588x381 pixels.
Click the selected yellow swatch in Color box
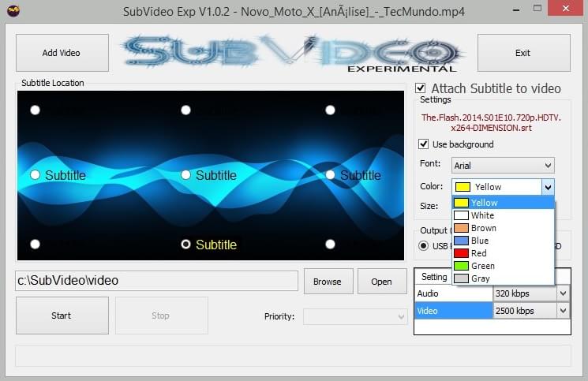point(463,187)
